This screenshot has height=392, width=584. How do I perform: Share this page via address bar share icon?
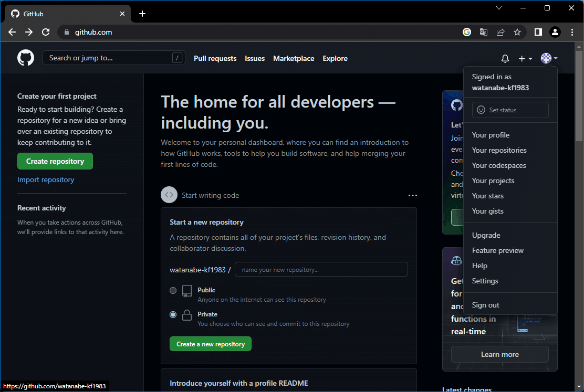500,33
